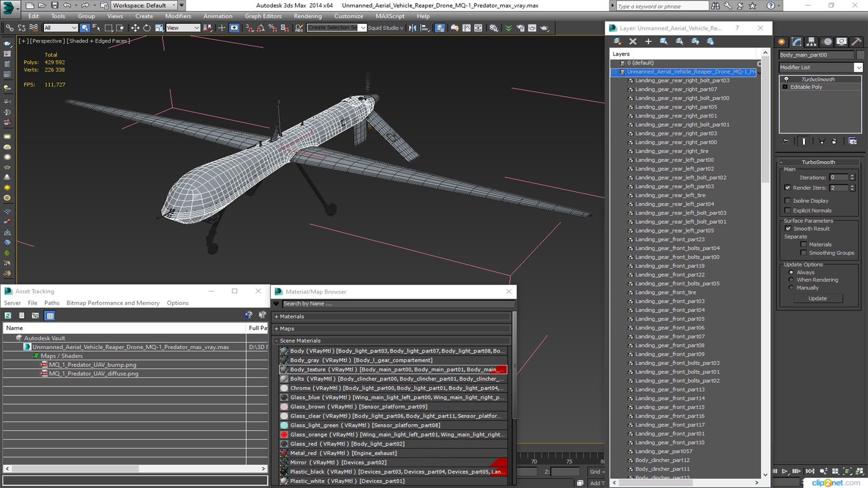The width and height of the screenshot is (868, 488).
Task: Open Paths menu in Asset Tracking
Action: (x=52, y=303)
